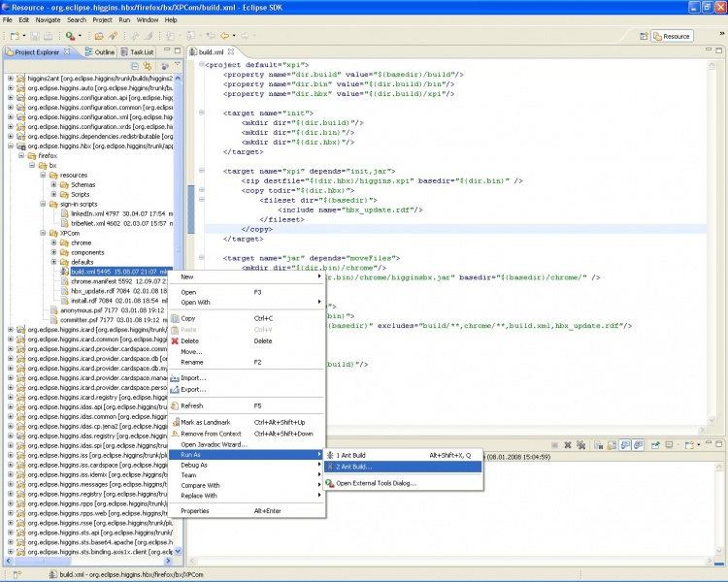Choose '2 Ant Build...' submenu entry
Image resolution: width=728 pixels, height=582 pixels.
point(403,467)
